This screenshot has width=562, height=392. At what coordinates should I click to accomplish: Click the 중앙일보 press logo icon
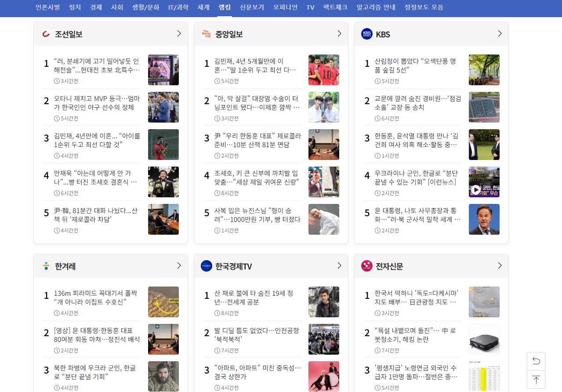tap(207, 33)
